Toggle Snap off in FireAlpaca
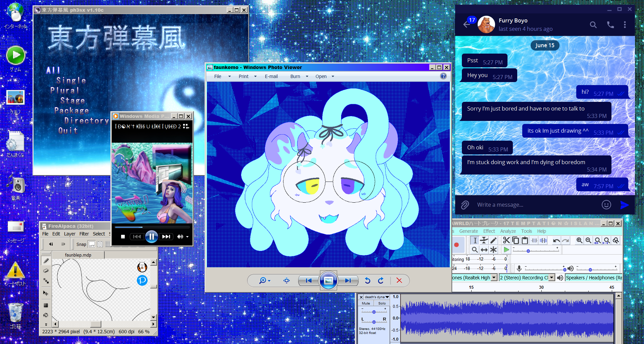Viewport: 644px width, 344px height. tap(92, 244)
